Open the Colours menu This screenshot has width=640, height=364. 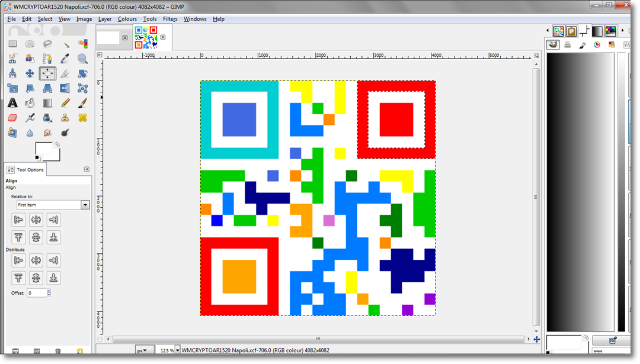coord(127,19)
